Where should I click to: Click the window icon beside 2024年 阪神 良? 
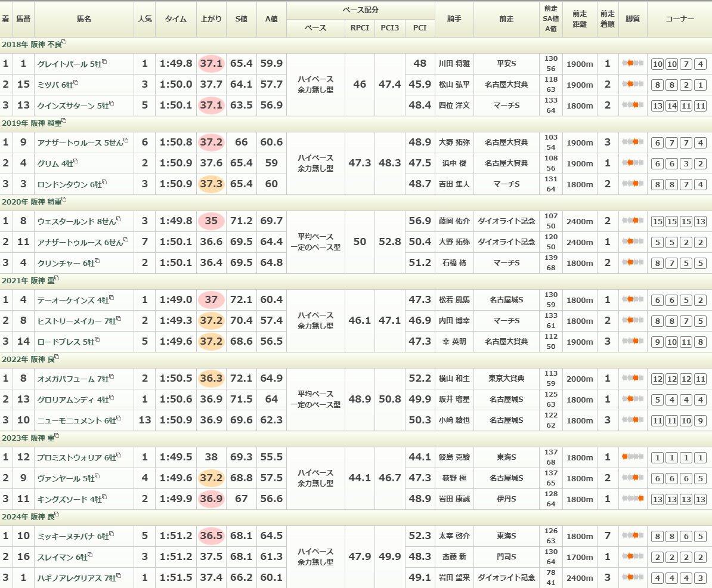(57, 515)
